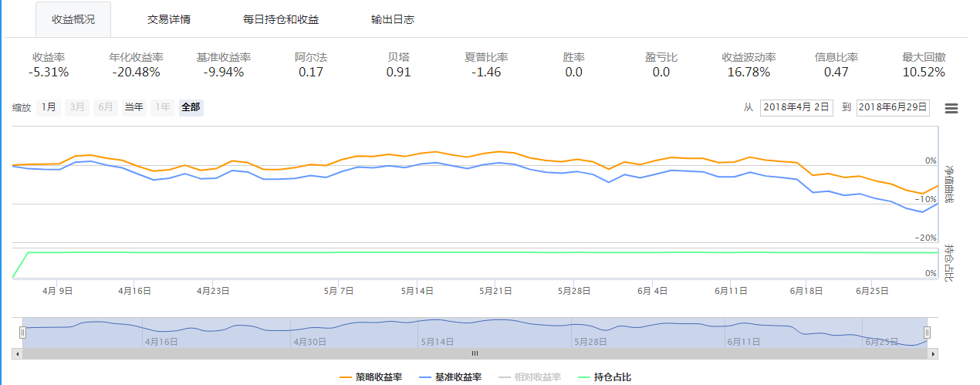Click the 盈亏比 metric label
Screen dimensions: 980x385
pyautogui.click(x=661, y=57)
